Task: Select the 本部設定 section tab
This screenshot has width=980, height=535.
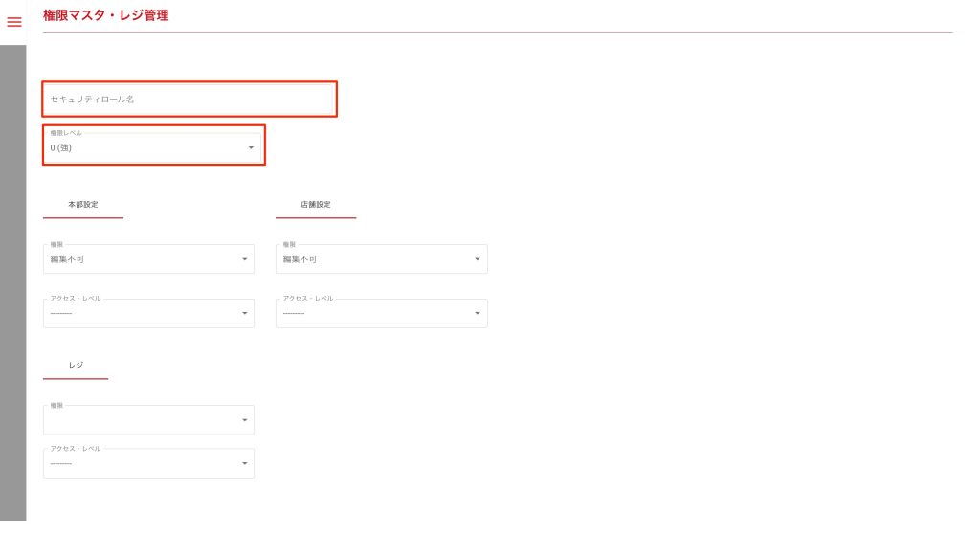Action: (83, 205)
